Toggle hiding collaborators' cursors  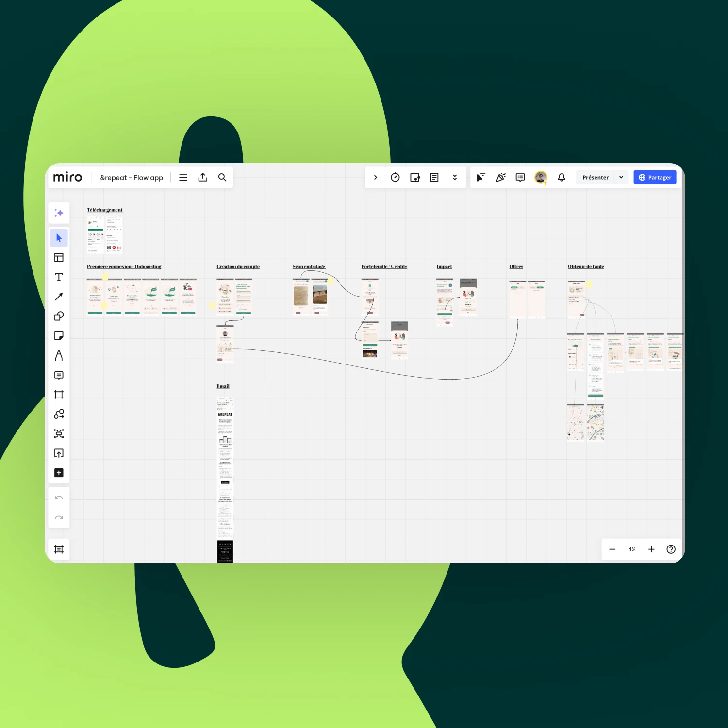pyautogui.click(x=480, y=177)
